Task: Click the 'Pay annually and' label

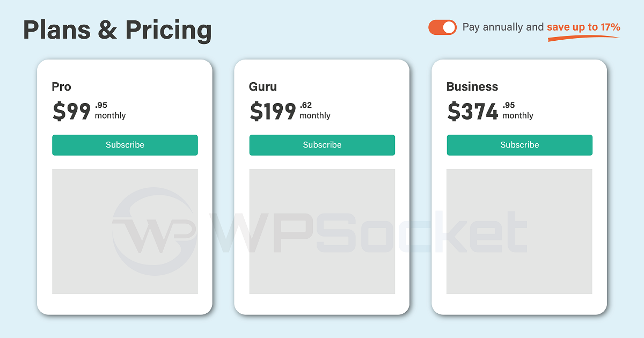Action: point(503,27)
